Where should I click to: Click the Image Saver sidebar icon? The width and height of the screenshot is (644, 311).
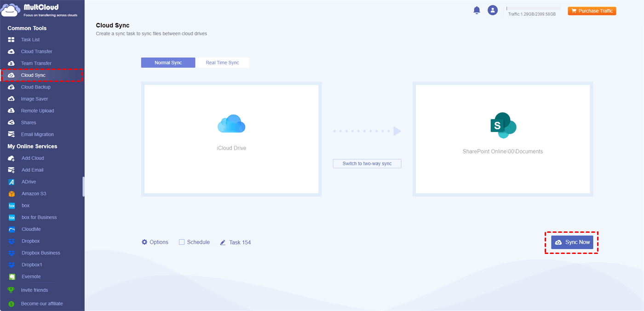click(x=11, y=99)
